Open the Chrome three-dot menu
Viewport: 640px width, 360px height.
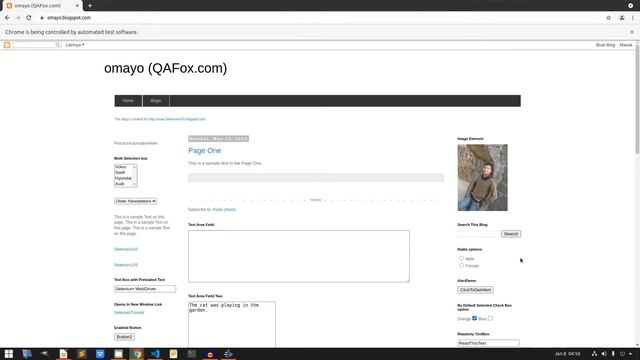(x=633, y=18)
